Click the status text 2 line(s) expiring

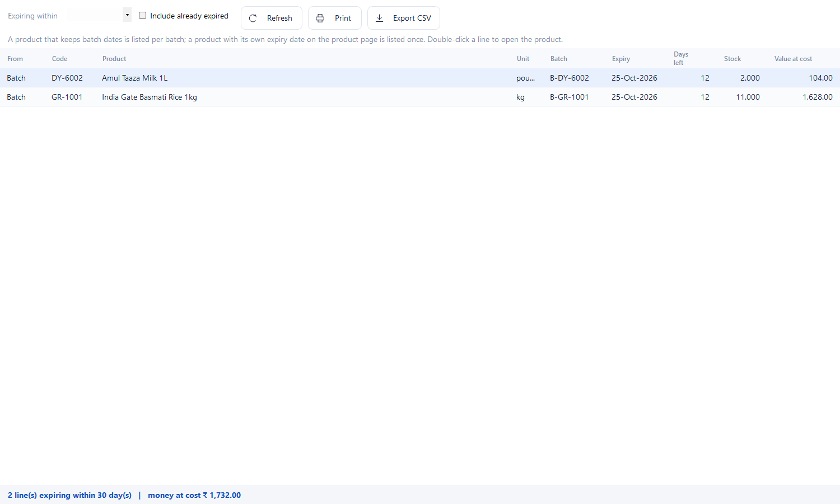click(x=69, y=495)
